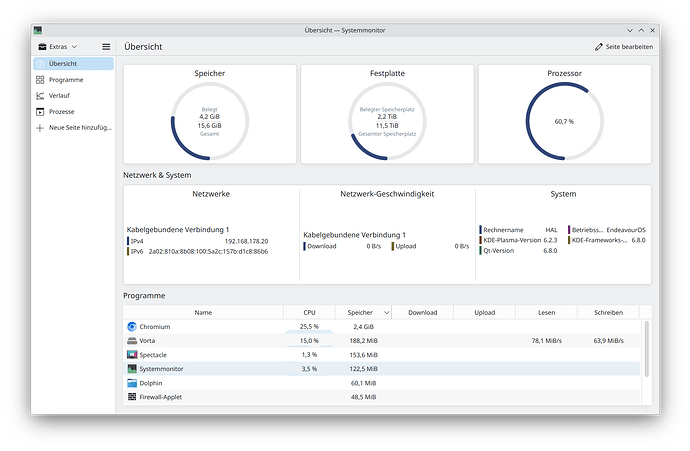Click the Qt-Version 6.8.0 entry
The image size is (690, 451).
click(x=518, y=251)
